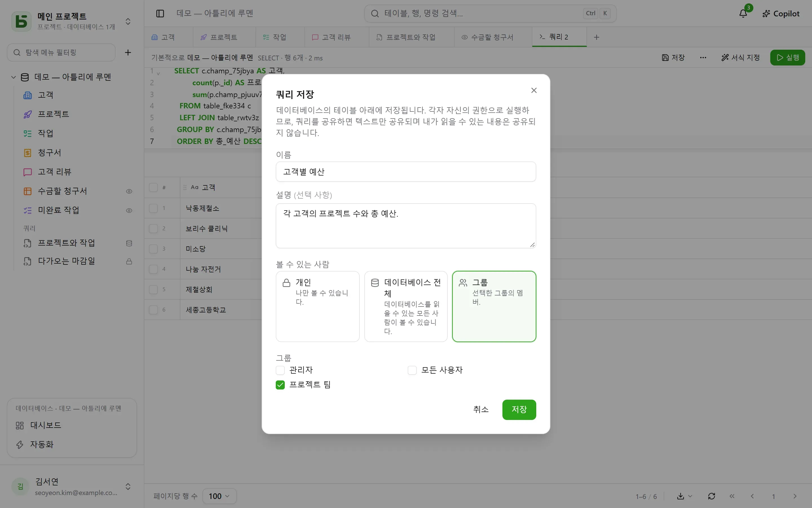This screenshot has height=508, width=812.
Task: Add a new tab with plus icon
Action: tap(596, 37)
